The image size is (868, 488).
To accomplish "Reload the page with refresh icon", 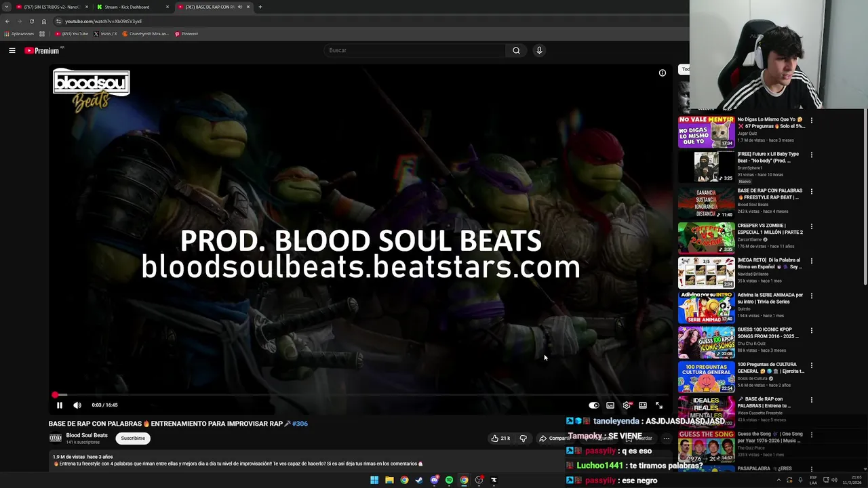I will click(31, 21).
